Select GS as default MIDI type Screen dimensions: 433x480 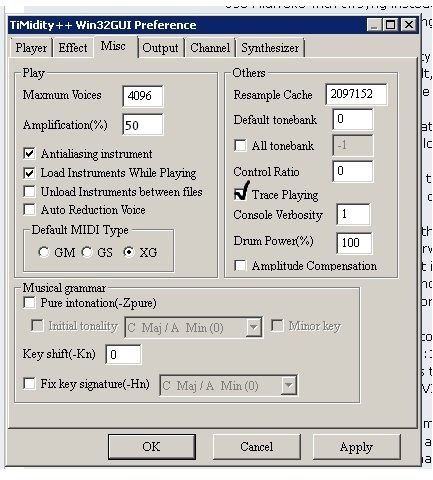coord(87,252)
